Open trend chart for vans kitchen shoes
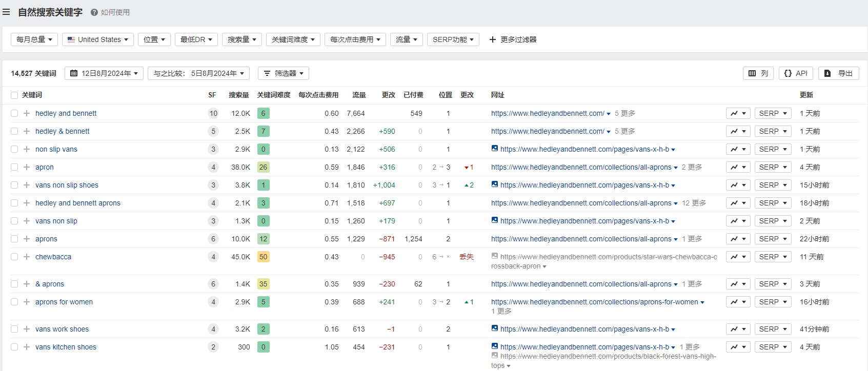 click(x=738, y=347)
